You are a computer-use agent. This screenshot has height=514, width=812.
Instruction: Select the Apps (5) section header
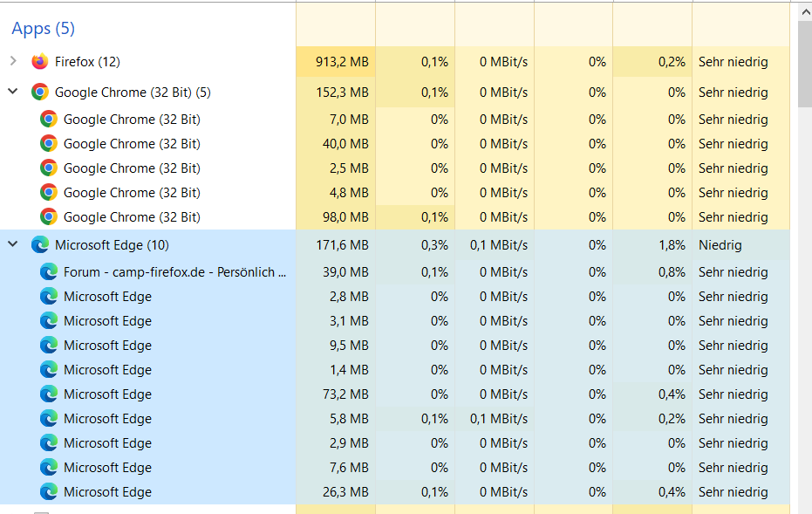point(43,29)
